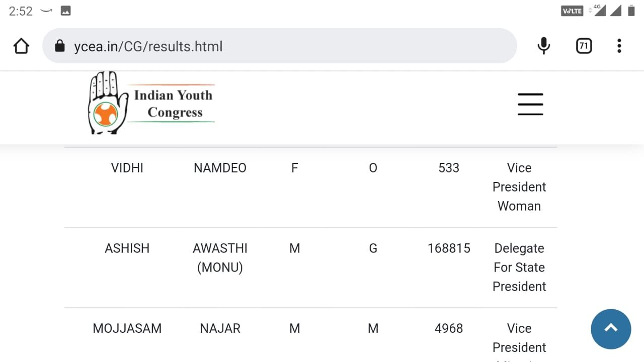Select the VIDHI first name cell

pos(127,168)
